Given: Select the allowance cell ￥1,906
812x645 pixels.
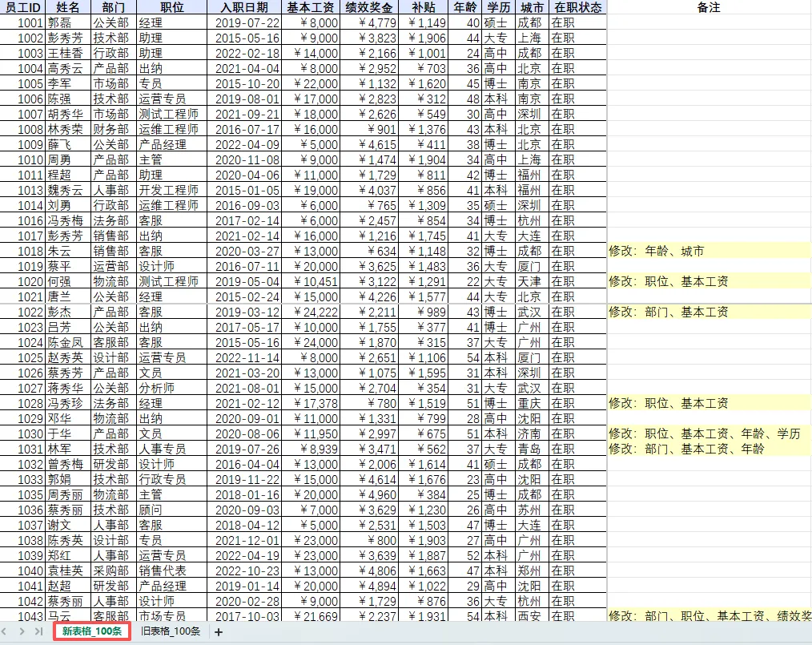Looking at the screenshot, I should click(x=422, y=38).
